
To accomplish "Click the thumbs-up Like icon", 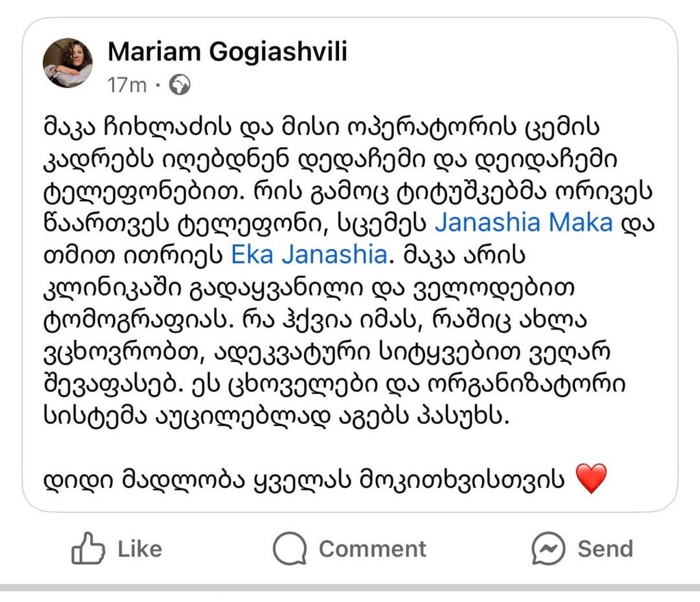I will pos(89,549).
